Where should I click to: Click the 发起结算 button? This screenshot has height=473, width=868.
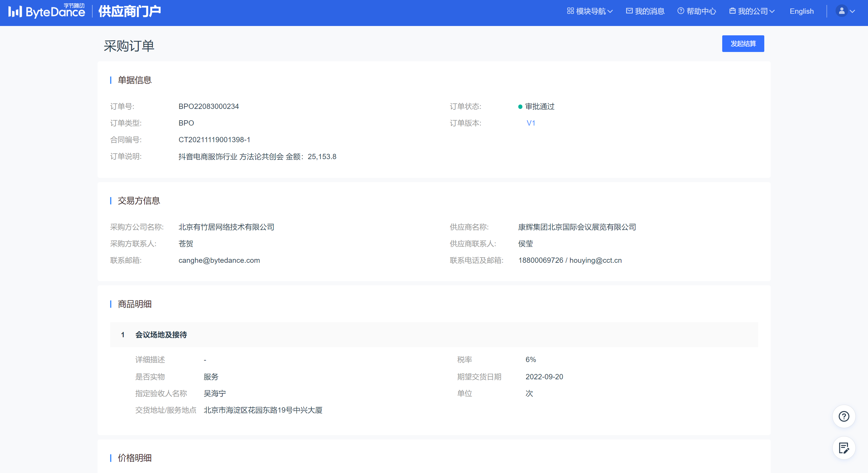(743, 44)
